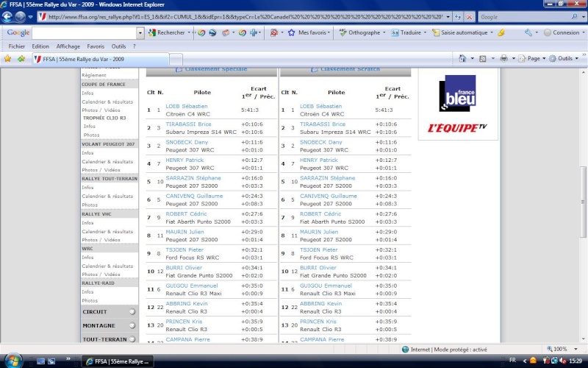Click into the Google toolbar search field
Viewport: 588px width, 368px height.
(x=85, y=33)
